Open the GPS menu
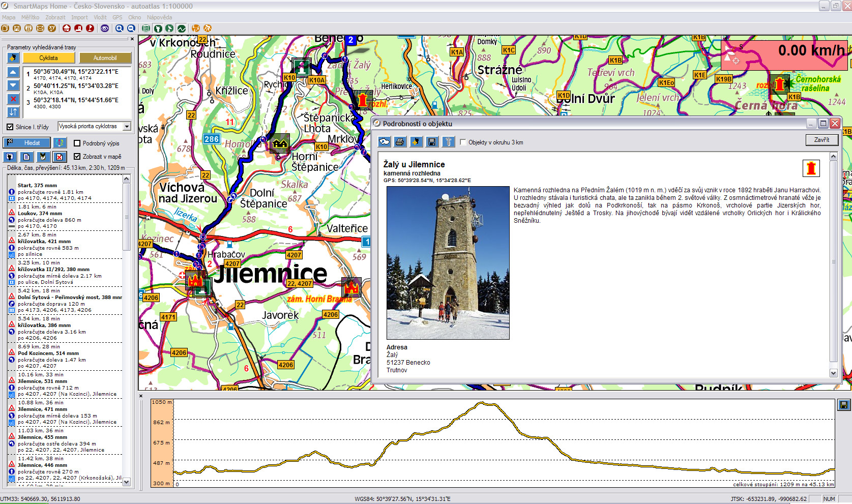The width and height of the screenshot is (852, 504). pyautogui.click(x=117, y=17)
